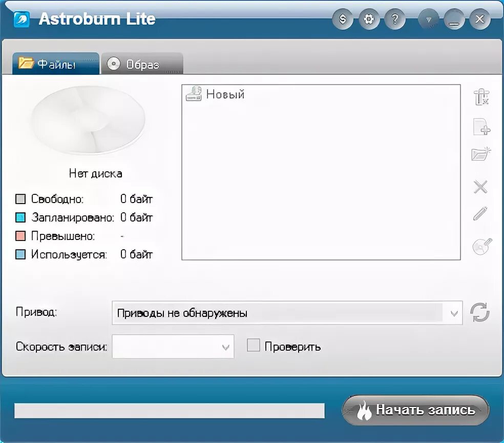The width and height of the screenshot is (504, 443).
Task: Click the Запланировано 0 байт value
Action: point(136,217)
